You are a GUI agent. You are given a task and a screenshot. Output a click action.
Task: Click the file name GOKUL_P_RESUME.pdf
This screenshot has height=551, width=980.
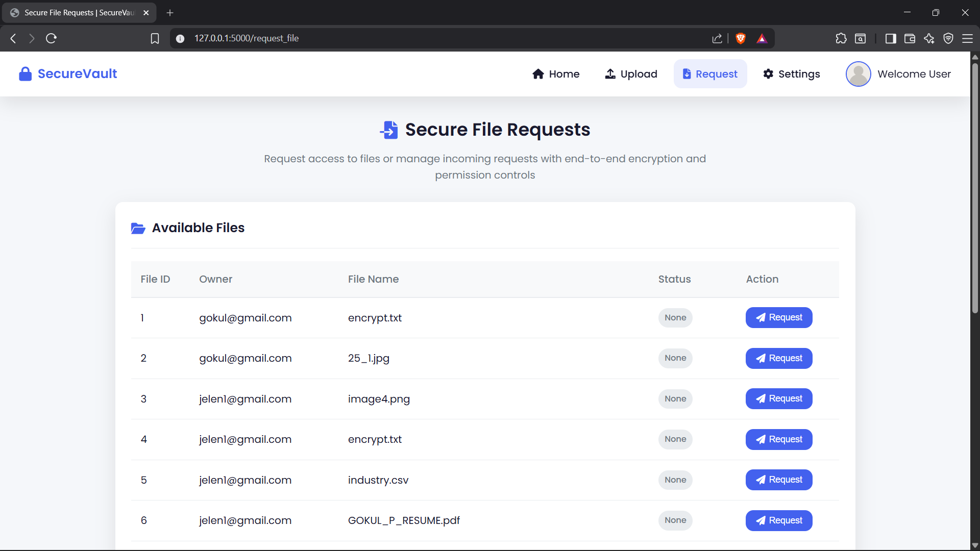tap(404, 520)
